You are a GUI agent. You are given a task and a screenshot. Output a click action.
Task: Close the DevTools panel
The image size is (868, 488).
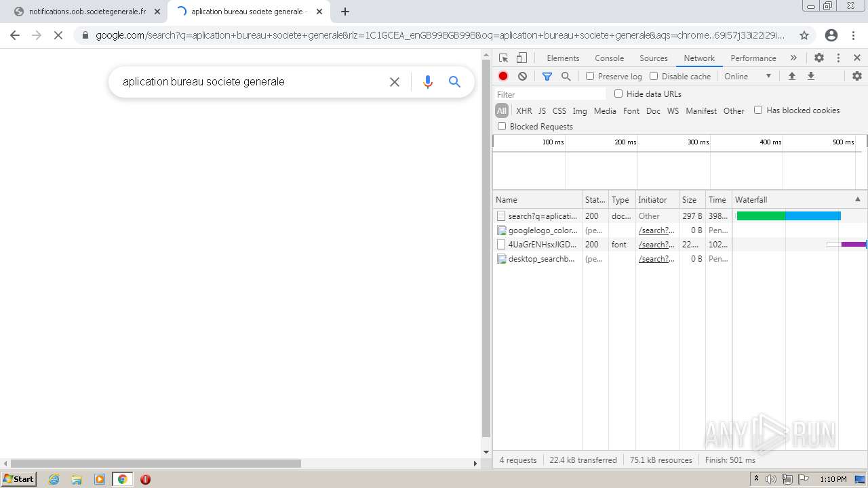coord(857,58)
